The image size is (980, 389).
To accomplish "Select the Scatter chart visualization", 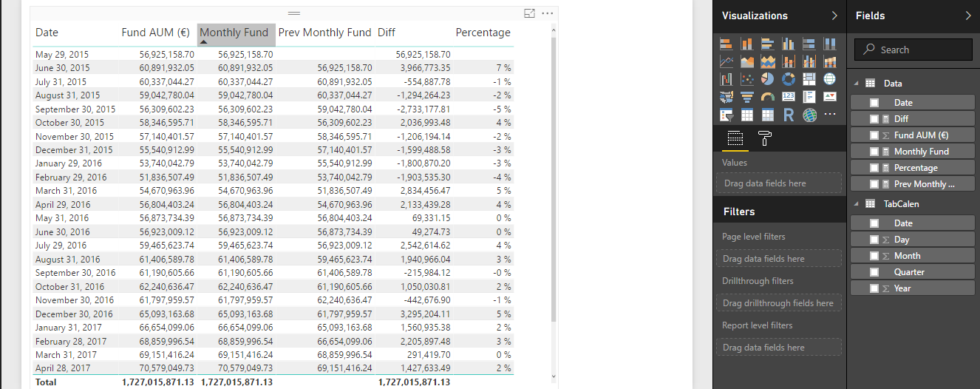I will [747, 79].
